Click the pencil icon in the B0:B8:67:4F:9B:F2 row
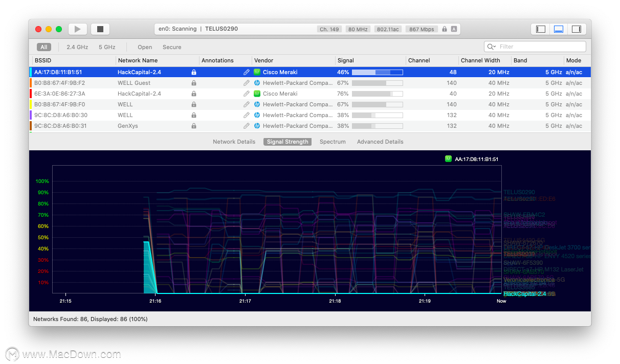This screenshot has height=364, width=620. (x=247, y=83)
